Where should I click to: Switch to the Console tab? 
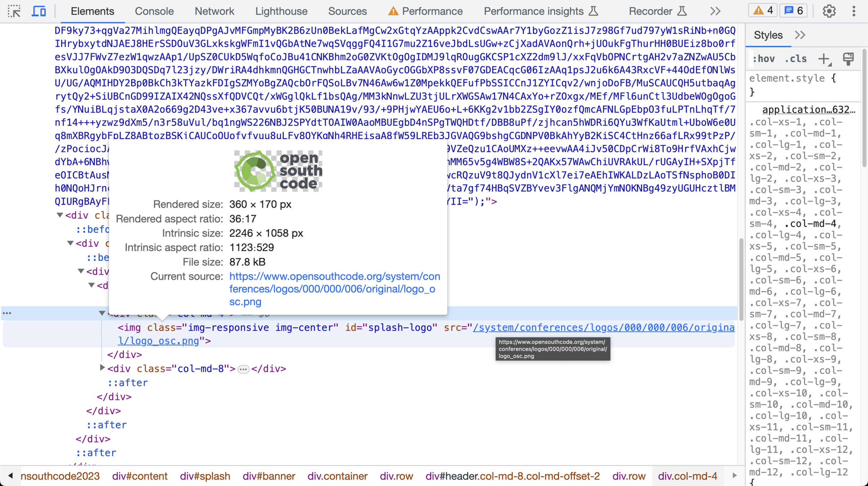pyautogui.click(x=154, y=11)
